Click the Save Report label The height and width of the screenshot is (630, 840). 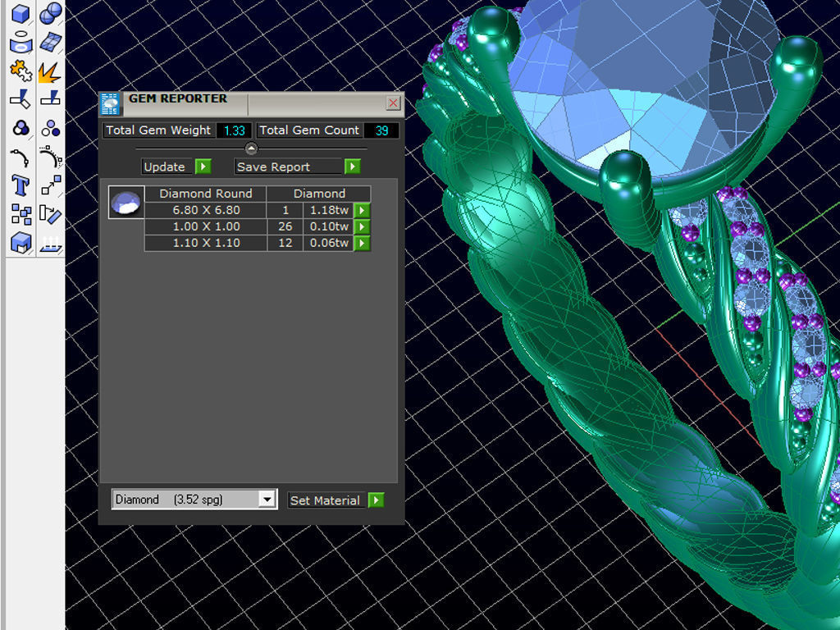tap(274, 167)
